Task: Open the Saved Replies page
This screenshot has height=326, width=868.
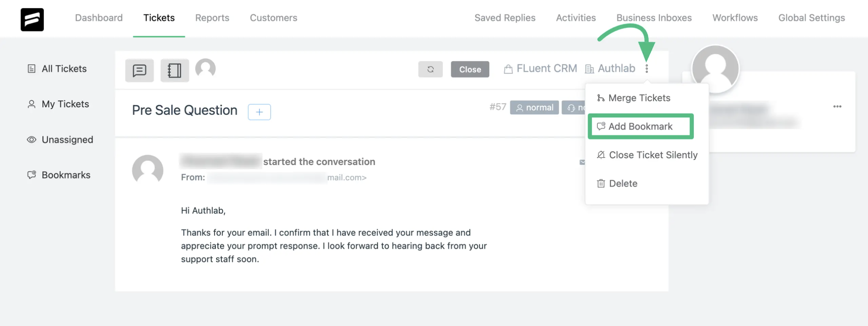Action: point(505,18)
